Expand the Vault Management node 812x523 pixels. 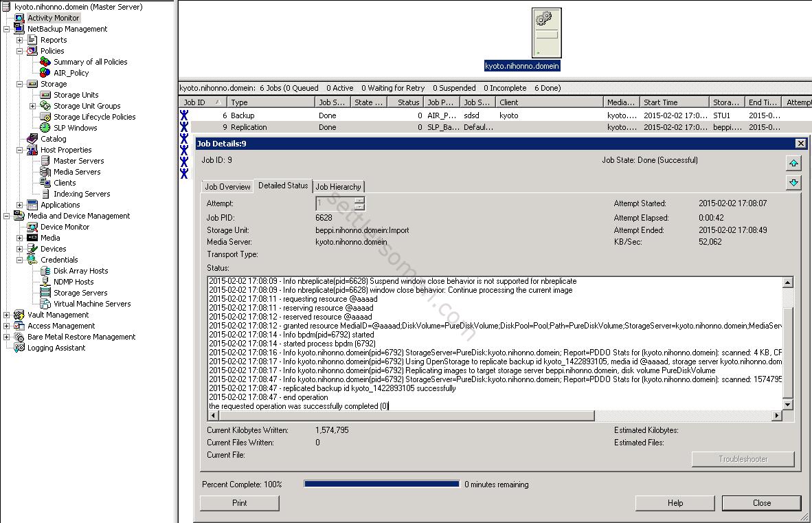[x=6, y=315]
